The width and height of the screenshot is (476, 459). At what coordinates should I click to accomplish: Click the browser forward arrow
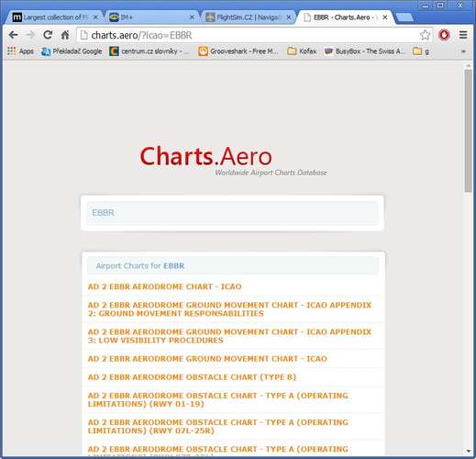pos(30,35)
